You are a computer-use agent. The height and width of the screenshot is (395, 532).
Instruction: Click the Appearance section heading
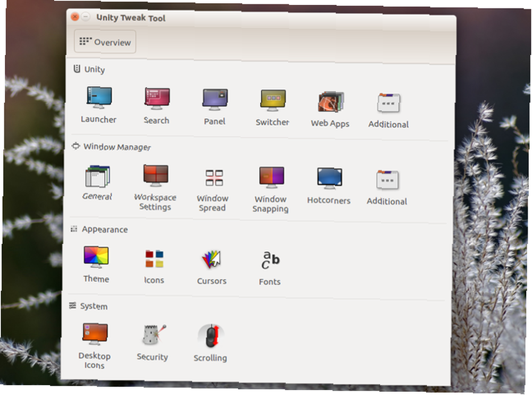[99, 229]
